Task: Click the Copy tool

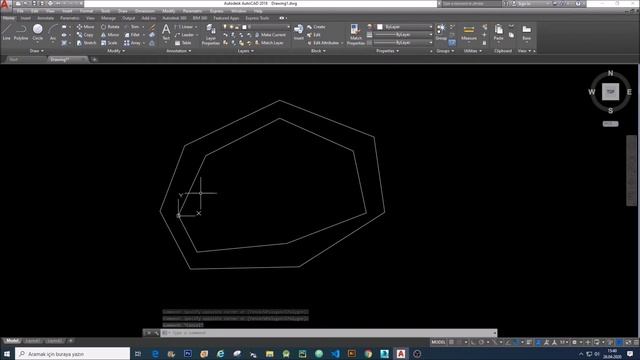Action: coord(85,35)
